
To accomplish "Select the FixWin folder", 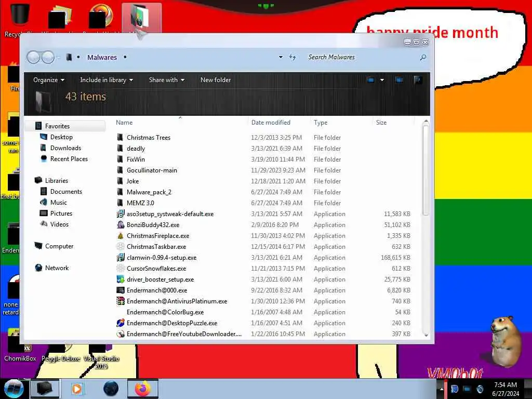I will [x=136, y=159].
